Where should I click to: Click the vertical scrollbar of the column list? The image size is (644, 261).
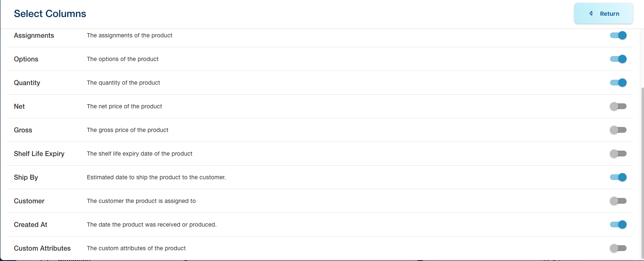tap(642, 166)
